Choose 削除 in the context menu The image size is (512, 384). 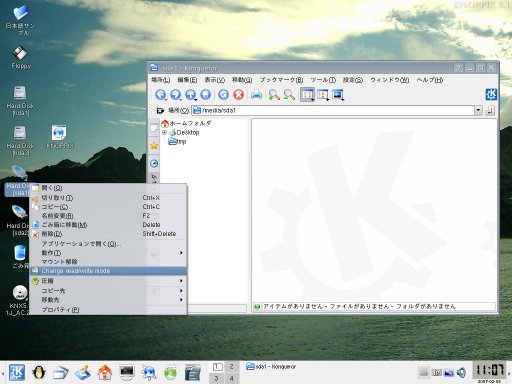point(109,234)
